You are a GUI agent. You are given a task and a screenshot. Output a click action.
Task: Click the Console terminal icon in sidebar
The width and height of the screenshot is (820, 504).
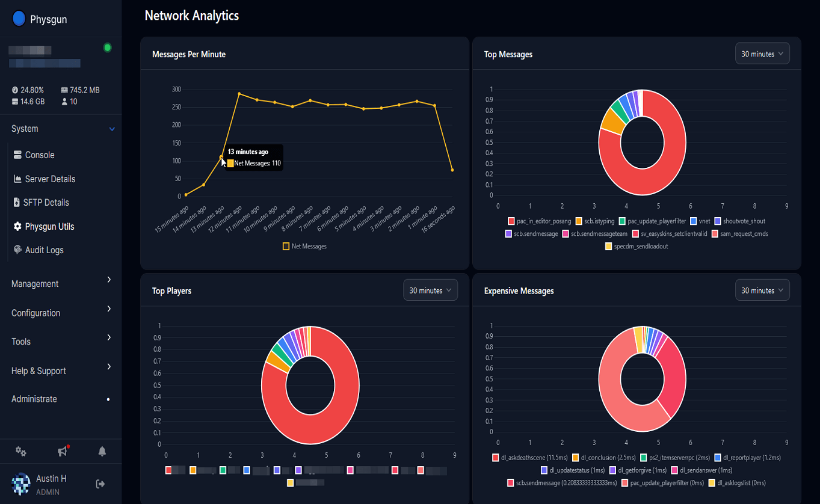coord(17,155)
